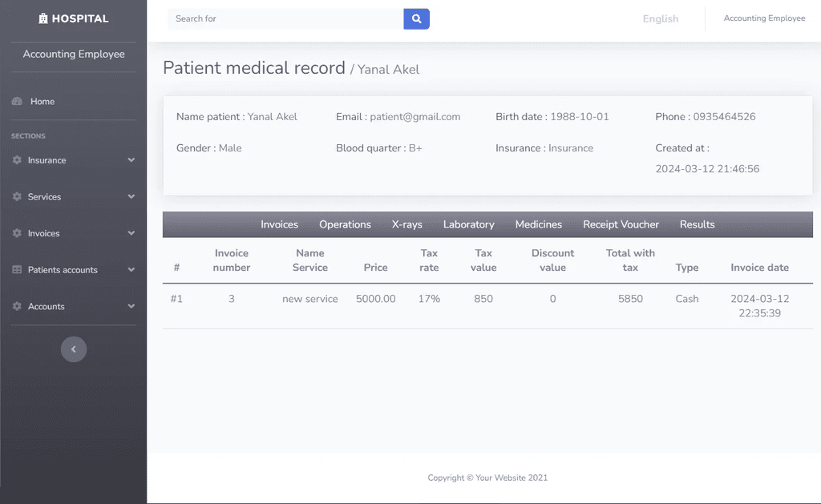
Task: Click the gear icon beside Insurance
Action: [17, 160]
